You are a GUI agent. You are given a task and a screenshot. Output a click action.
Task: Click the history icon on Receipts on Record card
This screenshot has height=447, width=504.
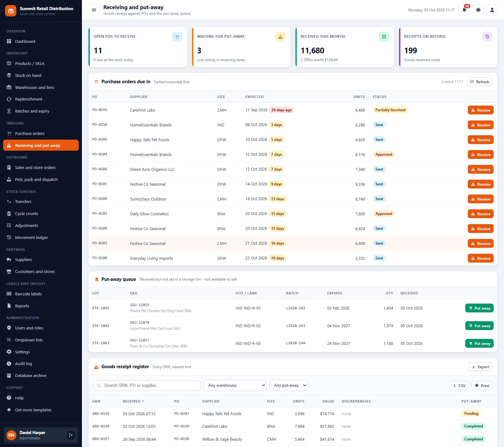(487, 37)
